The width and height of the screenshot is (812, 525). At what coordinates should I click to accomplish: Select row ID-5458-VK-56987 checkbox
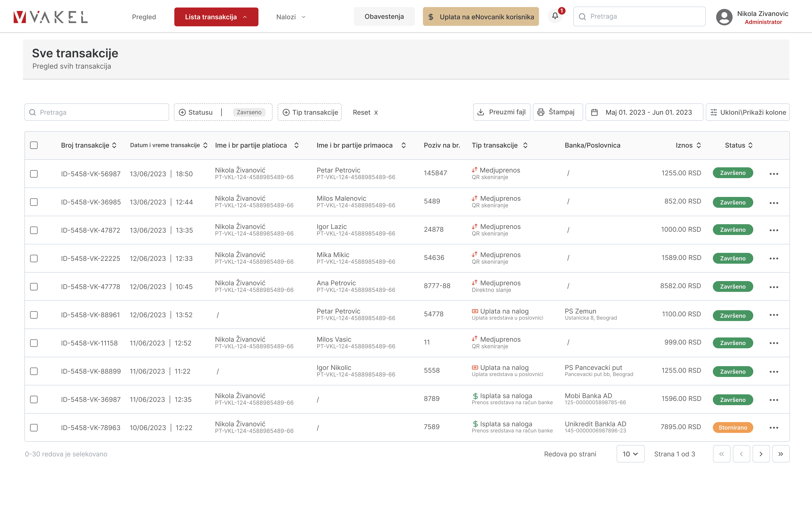(34, 174)
